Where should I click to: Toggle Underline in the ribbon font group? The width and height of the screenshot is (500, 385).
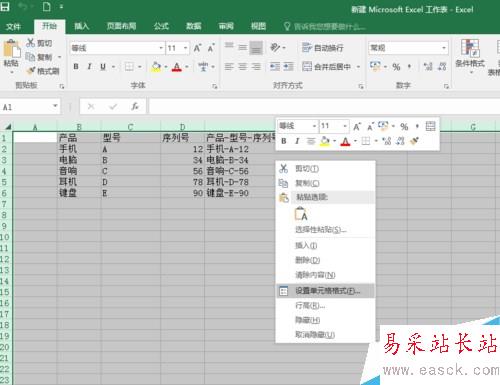103,67
